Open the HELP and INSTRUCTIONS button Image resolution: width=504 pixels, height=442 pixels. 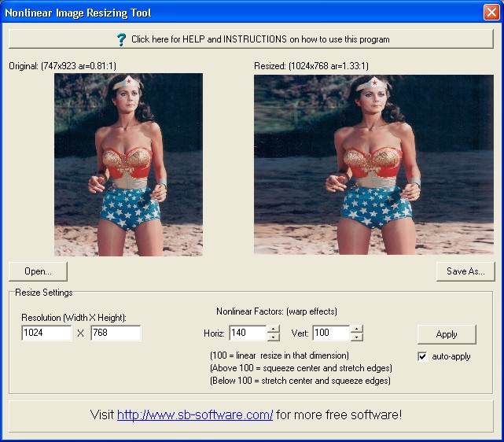[251, 39]
